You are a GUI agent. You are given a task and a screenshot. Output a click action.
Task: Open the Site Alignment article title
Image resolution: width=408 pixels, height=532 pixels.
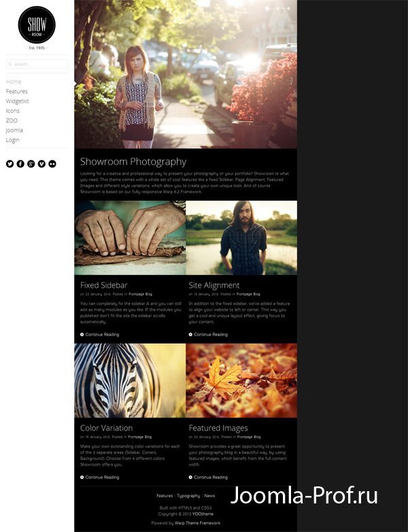214,285
